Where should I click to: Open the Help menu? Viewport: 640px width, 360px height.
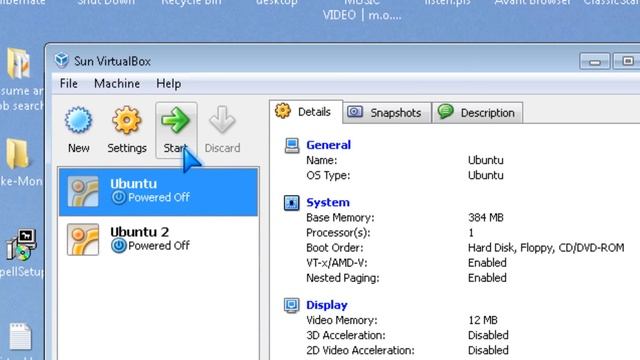(x=169, y=83)
